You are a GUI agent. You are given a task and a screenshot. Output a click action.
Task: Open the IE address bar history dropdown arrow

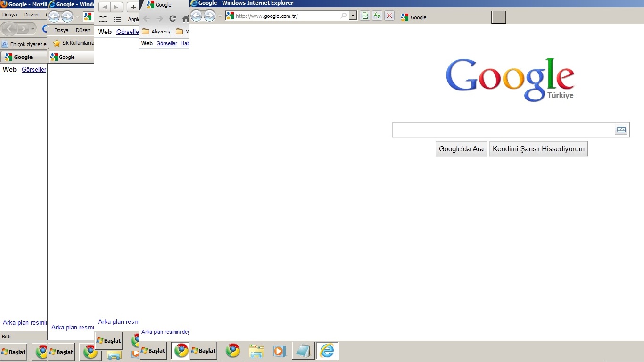tap(353, 16)
